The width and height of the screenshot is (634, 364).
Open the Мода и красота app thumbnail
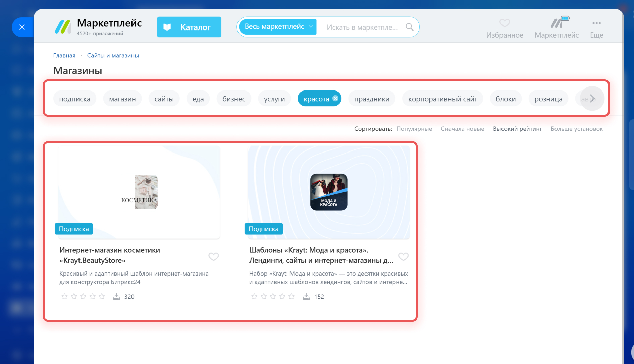click(x=329, y=192)
